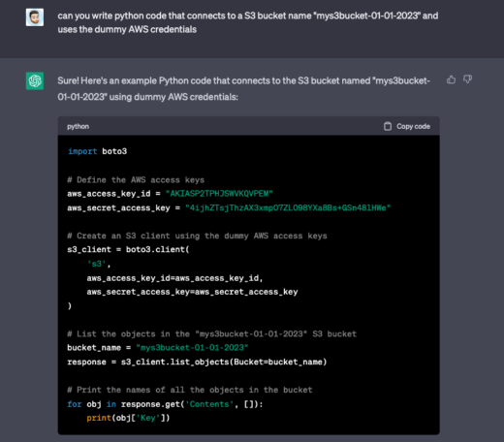The image size is (504, 442).
Task: Click the for obj in response.get line
Action: pyautogui.click(x=165, y=404)
